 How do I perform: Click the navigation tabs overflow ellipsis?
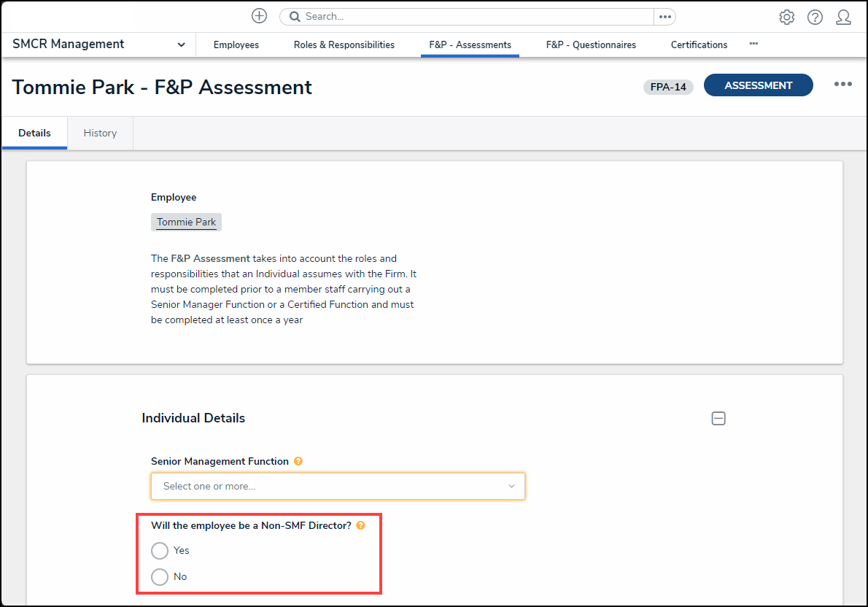coord(753,45)
